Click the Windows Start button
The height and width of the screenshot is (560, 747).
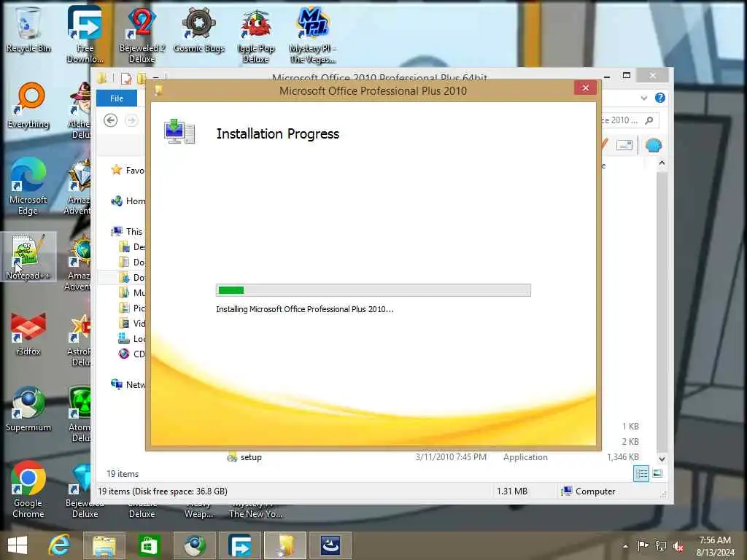coord(18,545)
